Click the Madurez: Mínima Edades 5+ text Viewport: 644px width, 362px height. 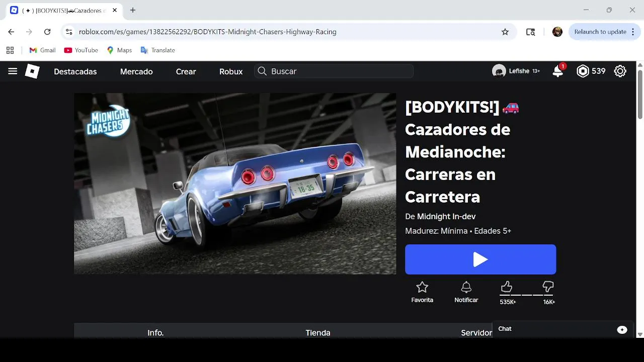point(458,231)
